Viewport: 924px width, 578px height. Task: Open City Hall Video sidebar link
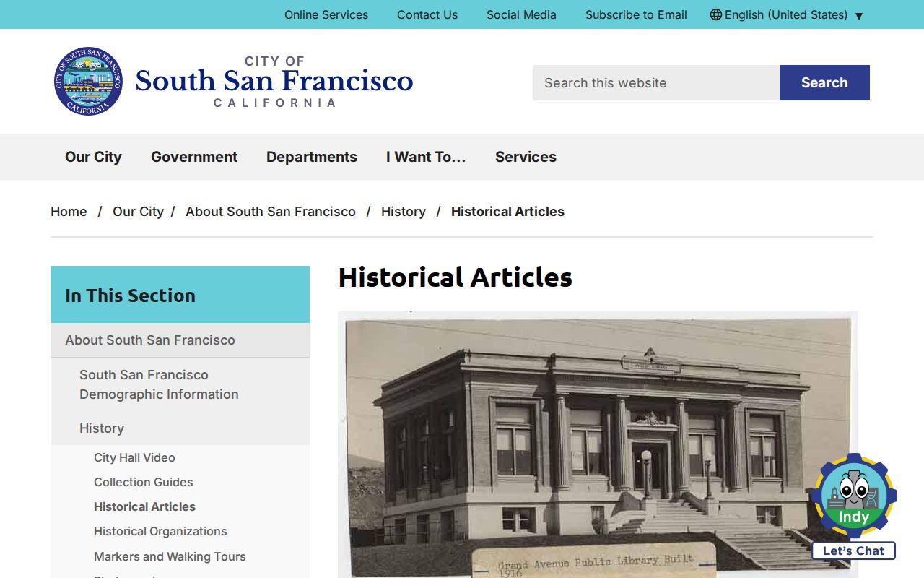[x=134, y=457]
